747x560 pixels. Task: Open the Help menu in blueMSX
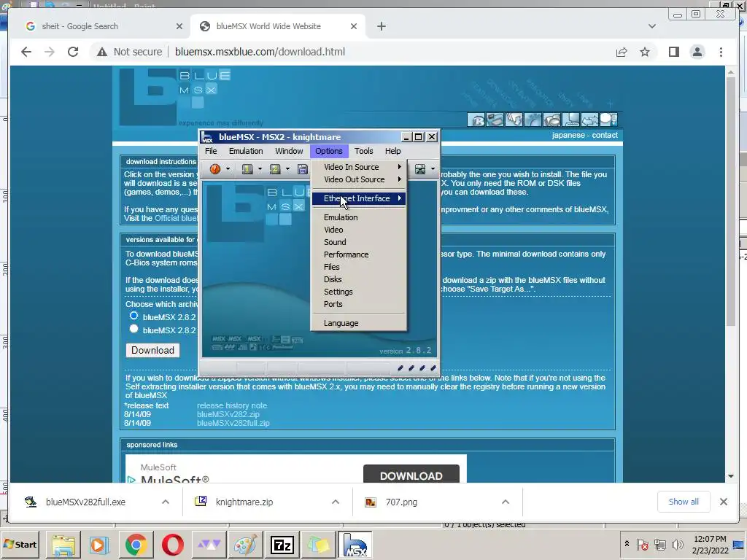(392, 151)
